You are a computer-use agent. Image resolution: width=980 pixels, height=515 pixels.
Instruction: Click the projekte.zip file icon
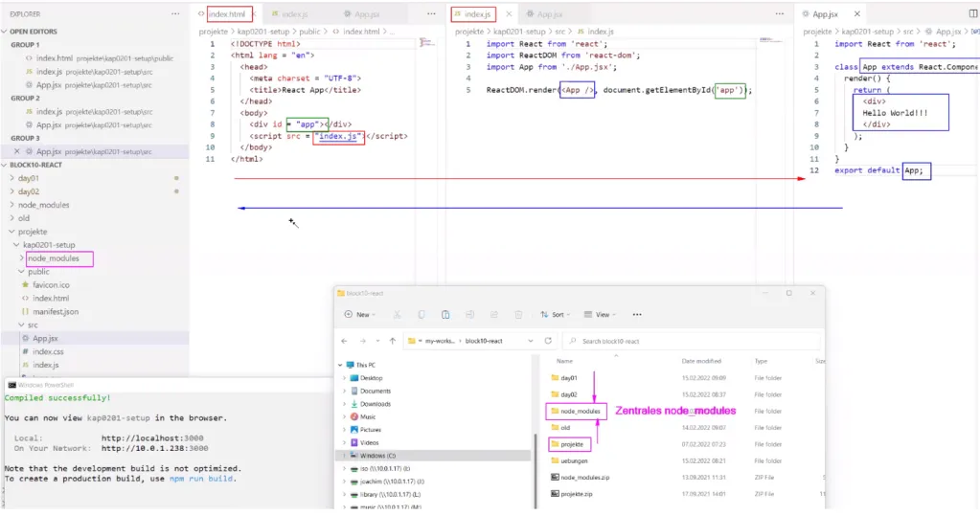(555, 494)
